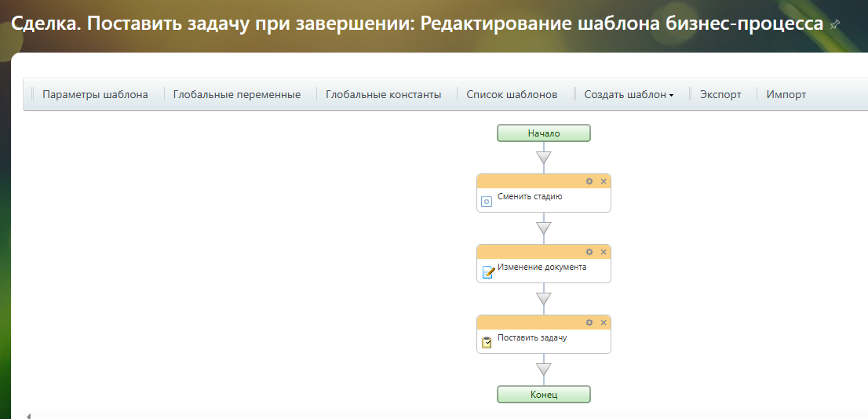Viewport: 868px width, 419px height.
Task: Click the Поставить задачу label text
Action: pyautogui.click(x=532, y=337)
